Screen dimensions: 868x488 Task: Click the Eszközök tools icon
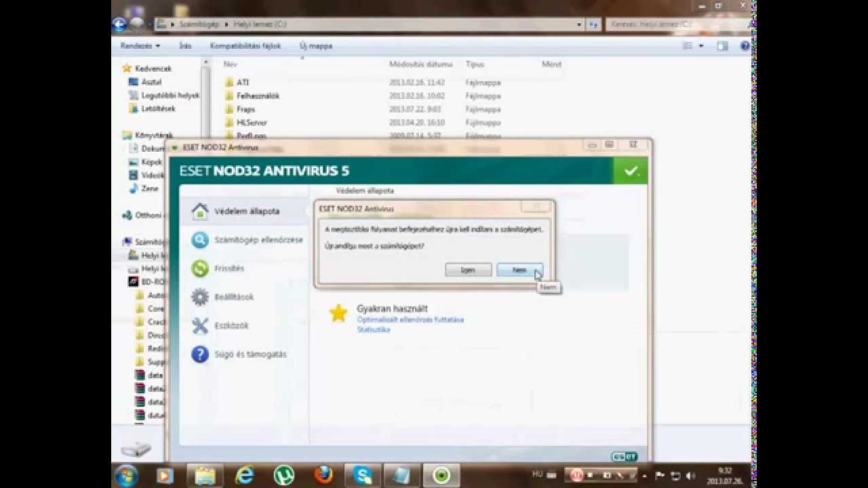pyautogui.click(x=199, y=325)
